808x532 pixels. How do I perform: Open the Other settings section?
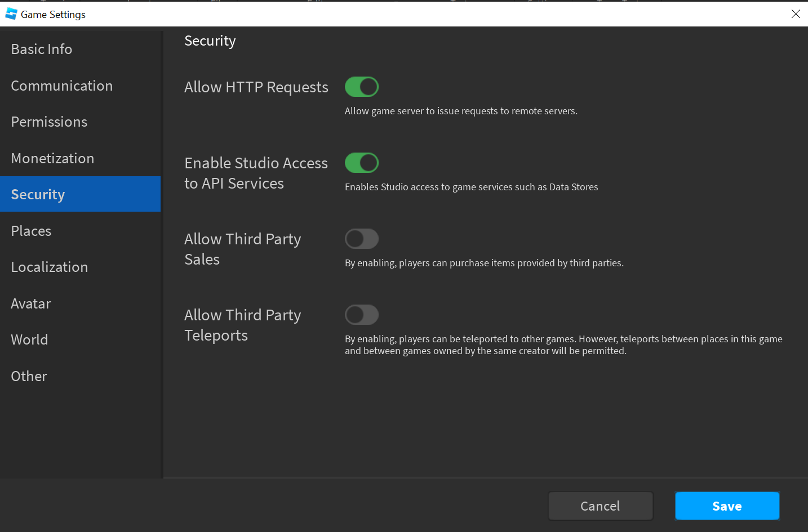pyautogui.click(x=29, y=376)
